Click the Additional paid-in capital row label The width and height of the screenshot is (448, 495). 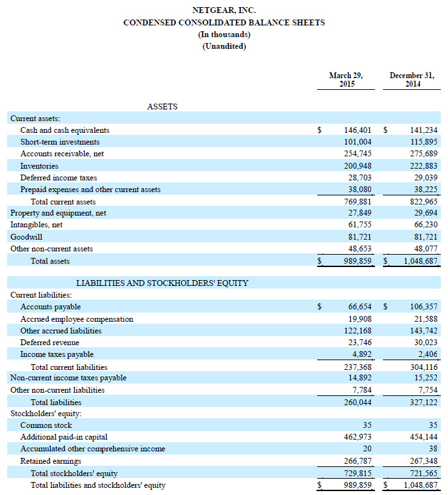point(64,437)
